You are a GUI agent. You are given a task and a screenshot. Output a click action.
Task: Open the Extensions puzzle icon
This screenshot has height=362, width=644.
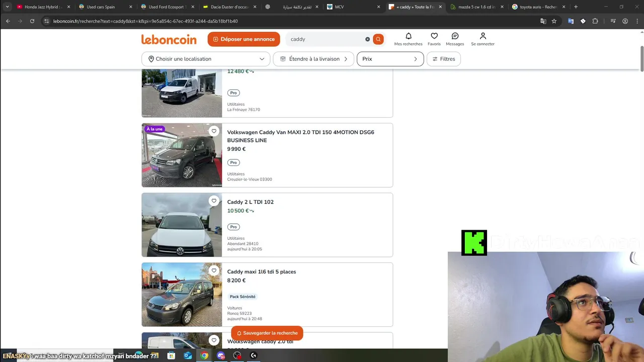595,21
